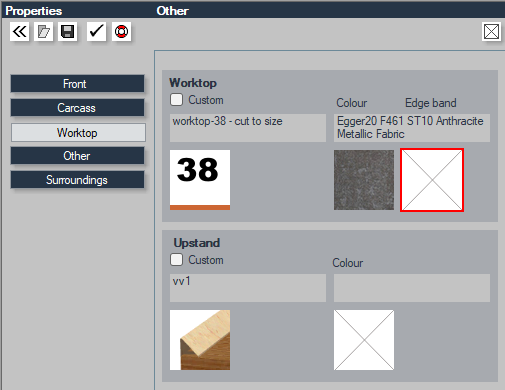Viewport: 505px width, 390px height.
Task: Click the worktop-38 cut to size field
Action: pos(248,128)
